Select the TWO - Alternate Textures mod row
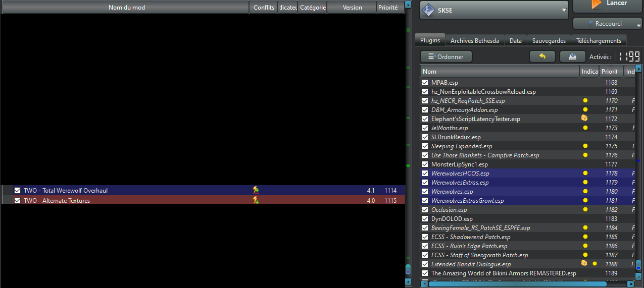The width and height of the screenshot is (644, 288). pyautogui.click(x=203, y=200)
